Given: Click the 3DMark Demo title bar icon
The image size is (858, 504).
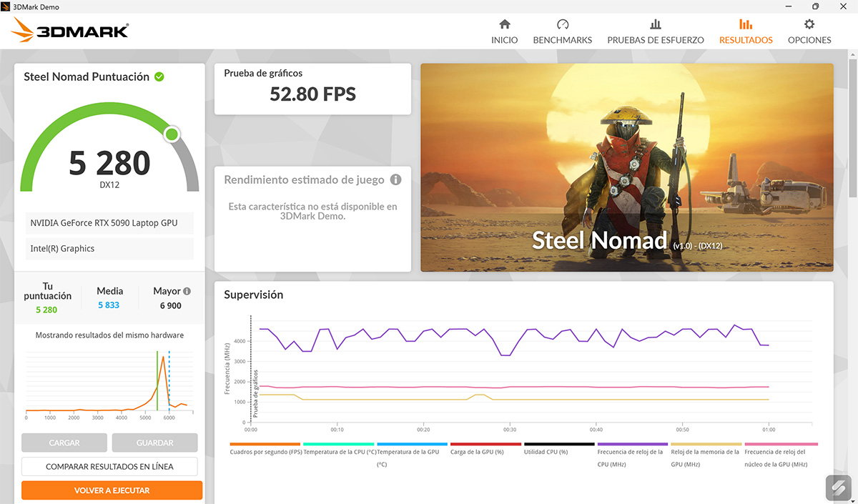Looking at the screenshot, I should coord(6,6).
